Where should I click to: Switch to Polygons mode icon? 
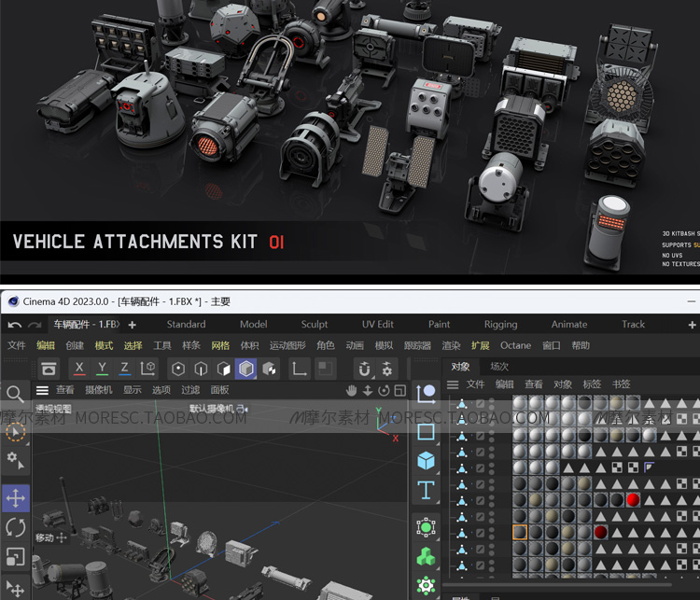pos(223,369)
